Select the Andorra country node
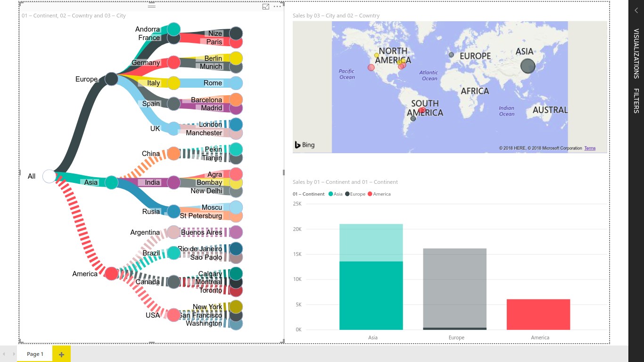The height and width of the screenshot is (362, 644). click(x=174, y=29)
